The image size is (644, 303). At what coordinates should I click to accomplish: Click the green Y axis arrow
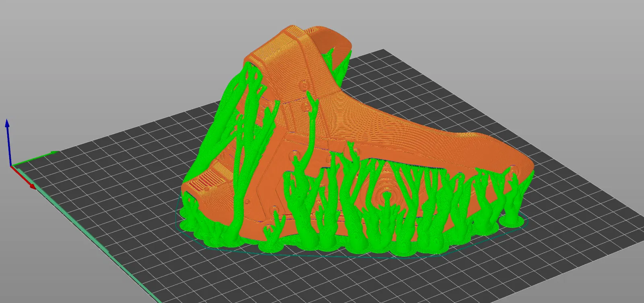pos(35,158)
